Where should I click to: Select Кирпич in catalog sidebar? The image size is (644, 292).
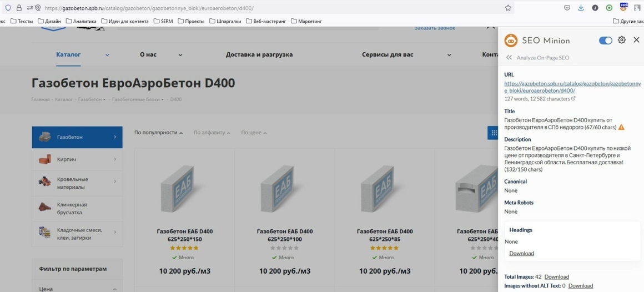[77, 159]
